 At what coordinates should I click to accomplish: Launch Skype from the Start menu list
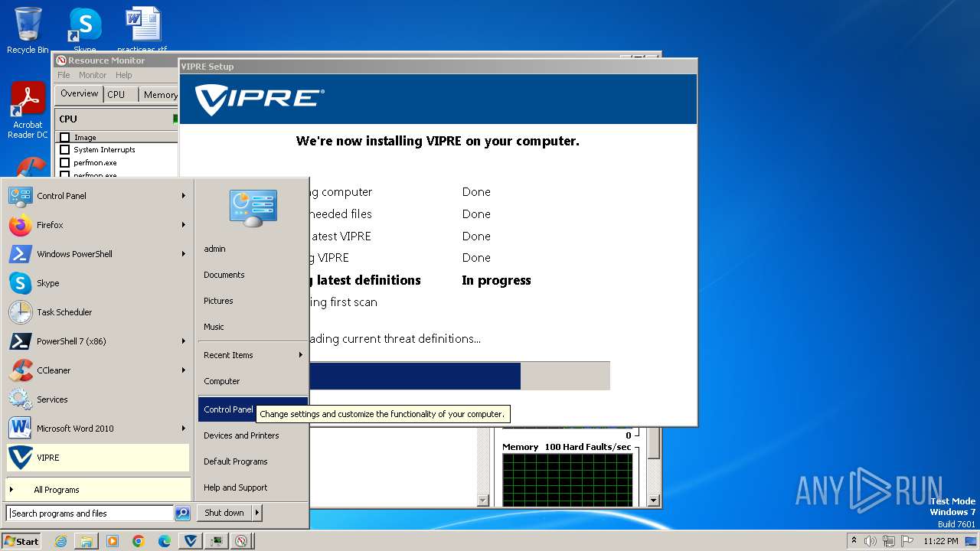pyautogui.click(x=21, y=283)
